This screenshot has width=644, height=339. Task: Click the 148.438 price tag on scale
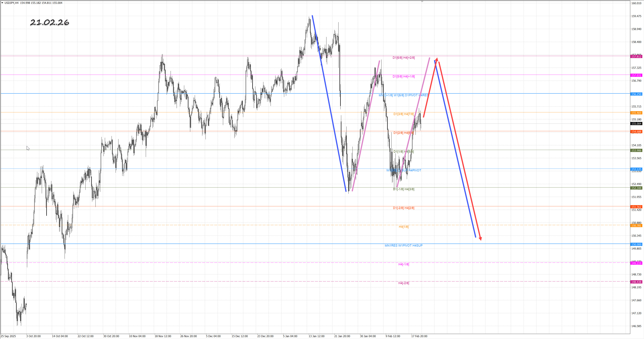coord(636,282)
